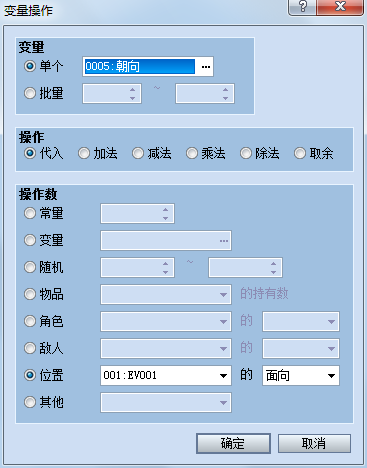Viewport: 367px width, 468px height.
Task: Click the help question mark button
Action: [x=302, y=7]
